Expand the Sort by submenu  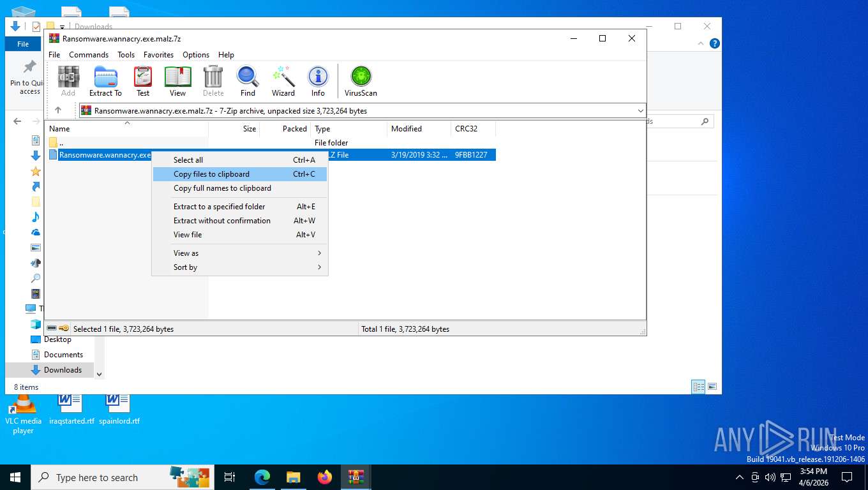[240, 267]
